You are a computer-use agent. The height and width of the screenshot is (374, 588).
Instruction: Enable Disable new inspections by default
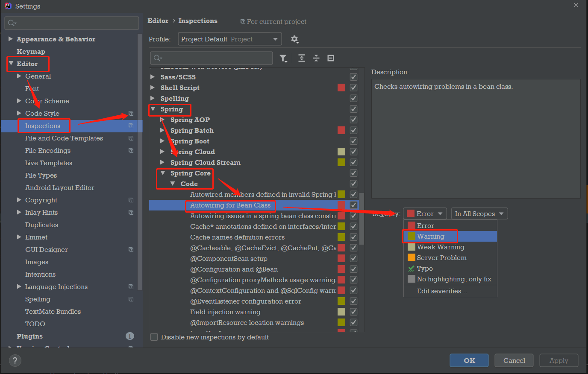point(154,337)
